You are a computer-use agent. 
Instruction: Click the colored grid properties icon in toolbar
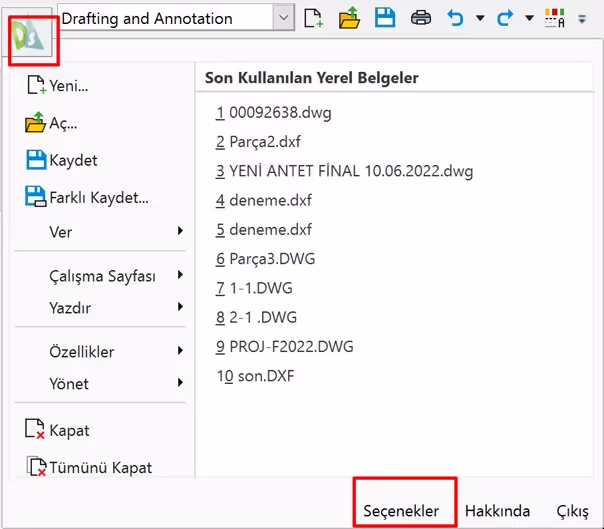point(555,18)
